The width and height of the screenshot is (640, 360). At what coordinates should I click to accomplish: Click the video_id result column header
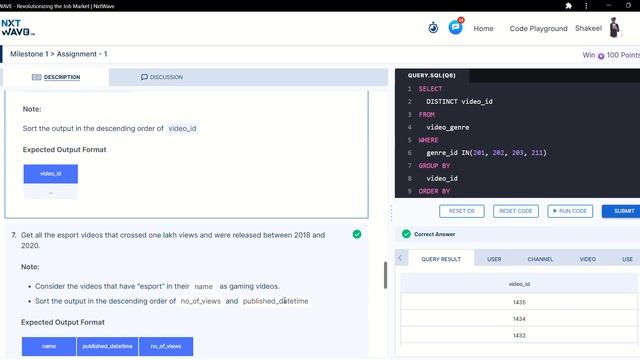(519, 284)
